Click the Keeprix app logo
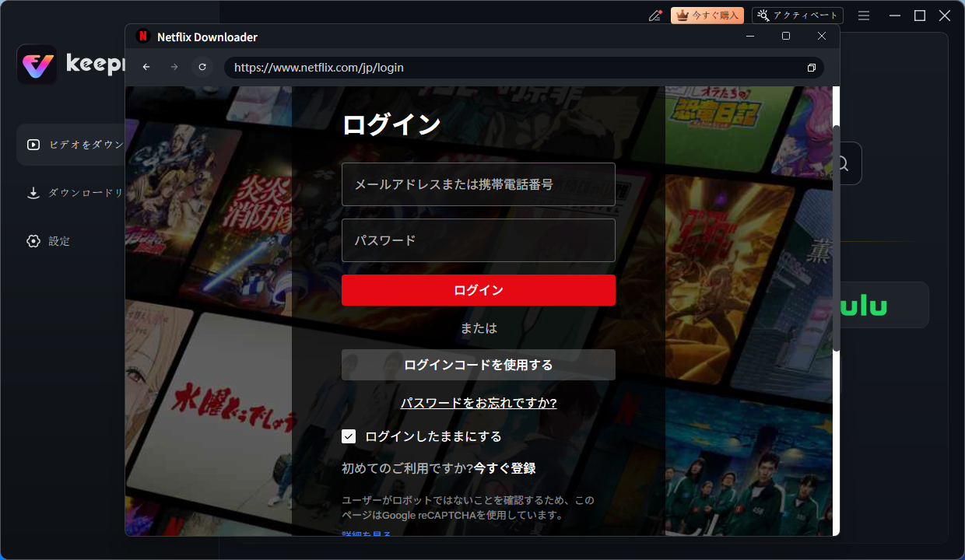The width and height of the screenshot is (965, 560). 37,65
